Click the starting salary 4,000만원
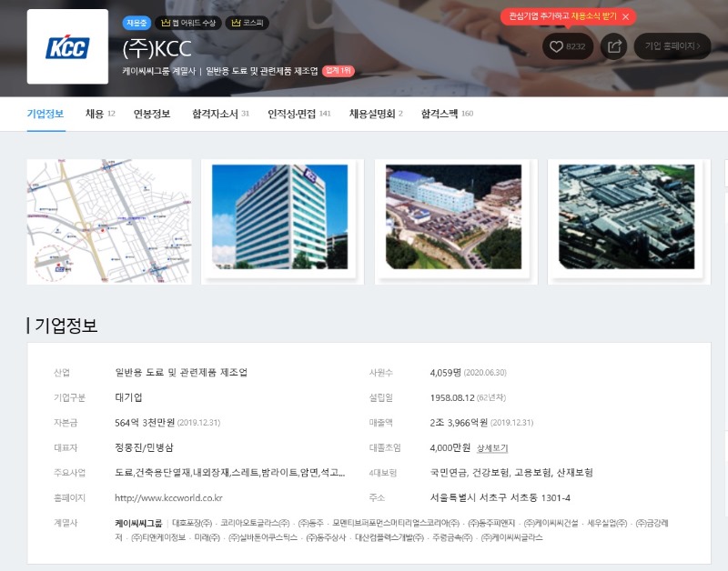 450,447
